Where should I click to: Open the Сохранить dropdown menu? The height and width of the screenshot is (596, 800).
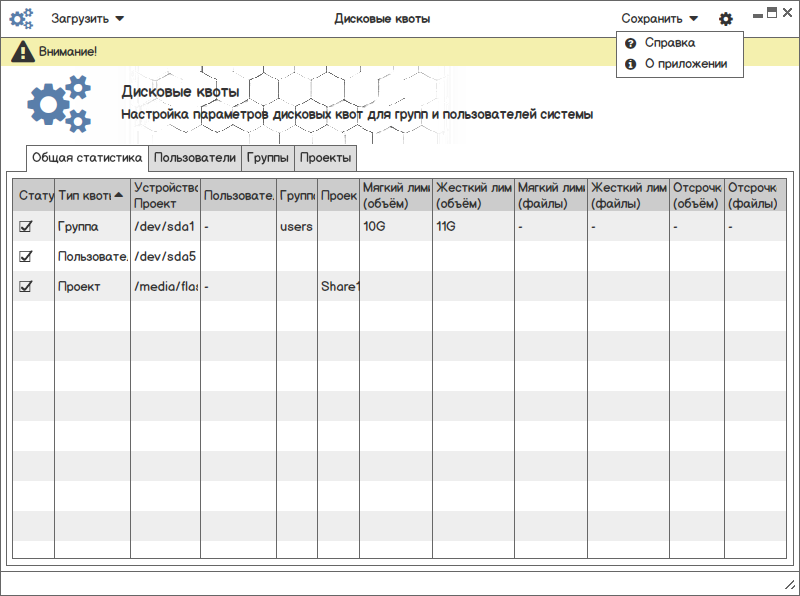(659, 19)
